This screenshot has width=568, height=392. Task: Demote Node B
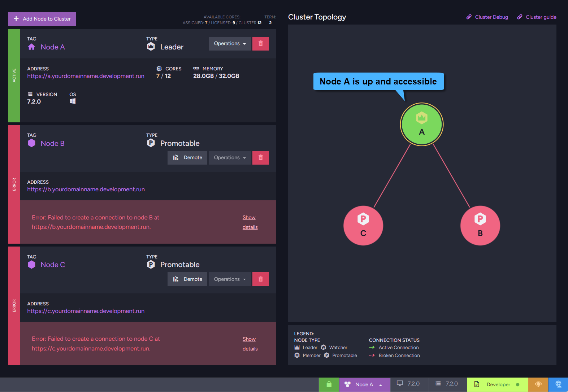tap(187, 158)
